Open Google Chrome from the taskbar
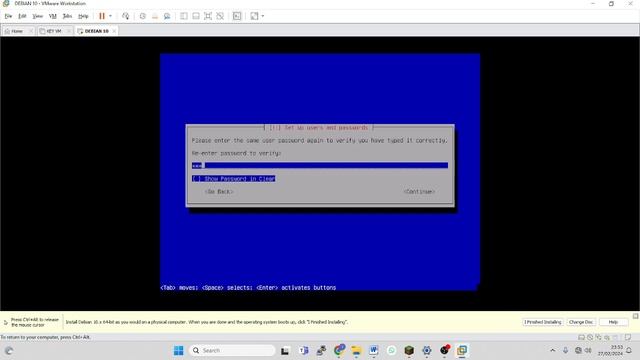Screen dimensions: 640x360 click(x=339, y=351)
